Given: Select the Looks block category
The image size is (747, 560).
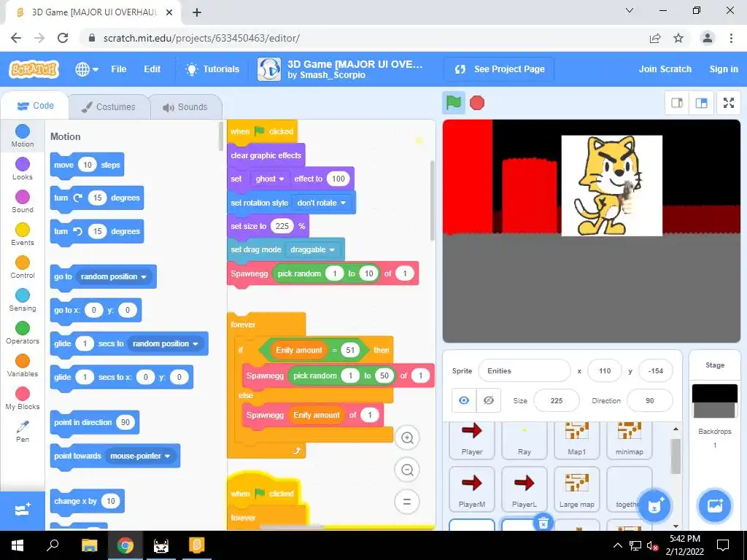Looking at the screenshot, I should pyautogui.click(x=23, y=168).
